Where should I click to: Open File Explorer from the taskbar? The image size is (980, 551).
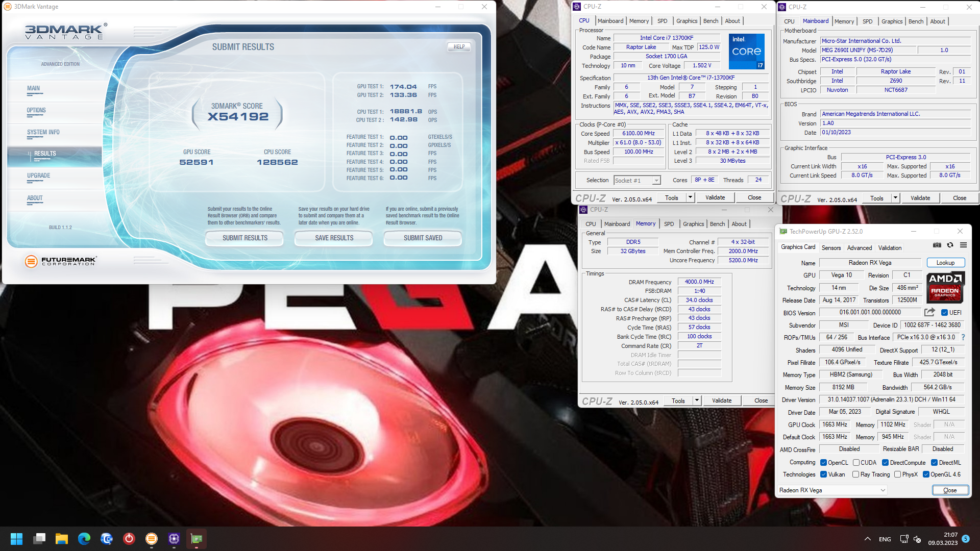[62, 539]
